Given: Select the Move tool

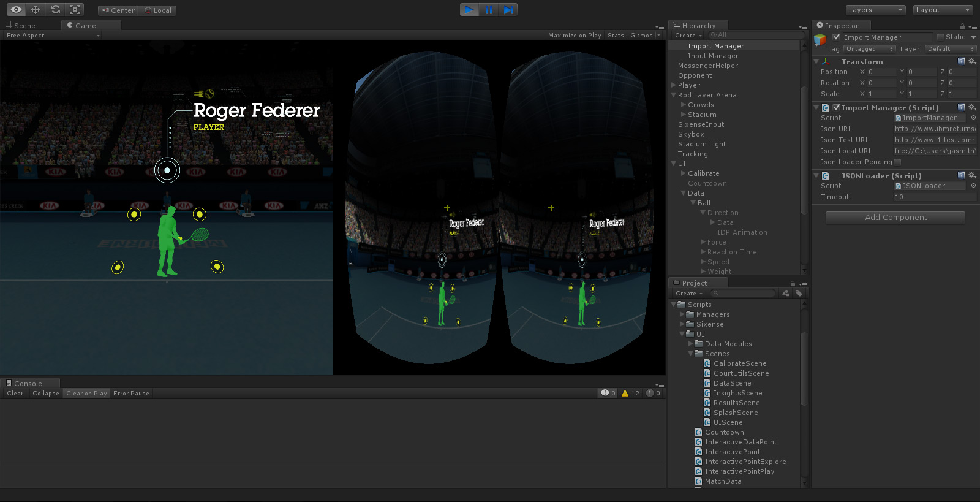Looking at the screenshot, I should tap(36, 10).
